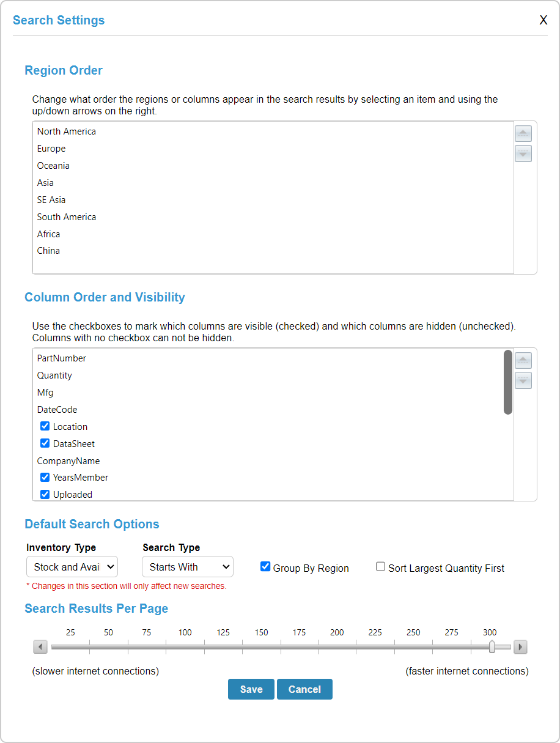Close the Search Settings dialog
The height and width of the screenshot is (743, 560).
pyautogui.click(x=543, y=20)
